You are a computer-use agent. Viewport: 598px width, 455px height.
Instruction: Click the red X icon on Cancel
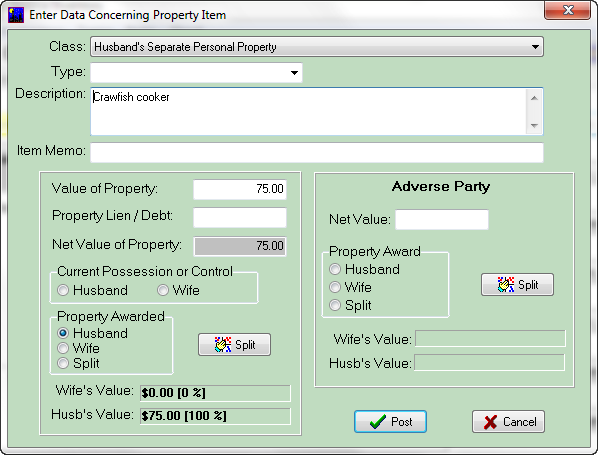click(490, 422)
